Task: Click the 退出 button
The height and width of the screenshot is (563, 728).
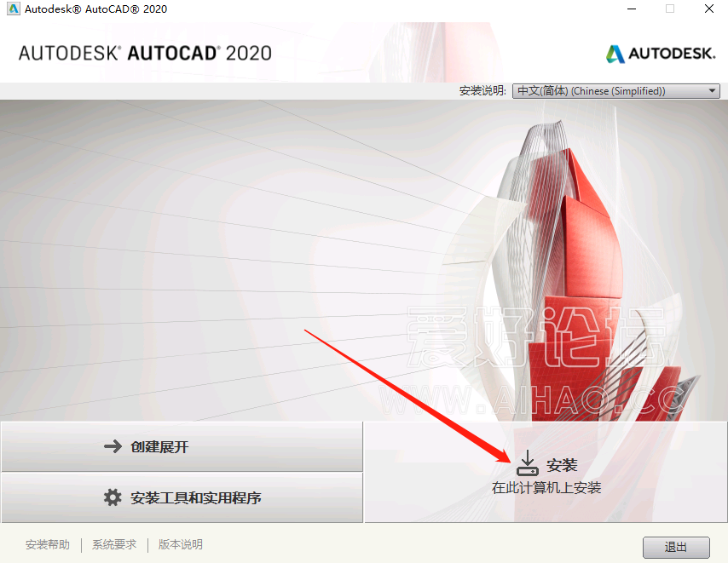Action: coord(676,547)
